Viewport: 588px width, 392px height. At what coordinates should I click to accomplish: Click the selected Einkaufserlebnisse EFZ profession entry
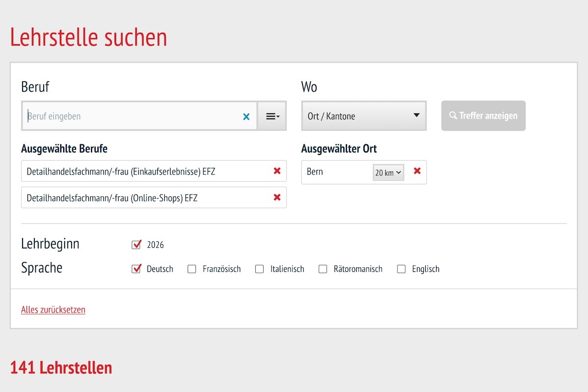tap(121, 171)
